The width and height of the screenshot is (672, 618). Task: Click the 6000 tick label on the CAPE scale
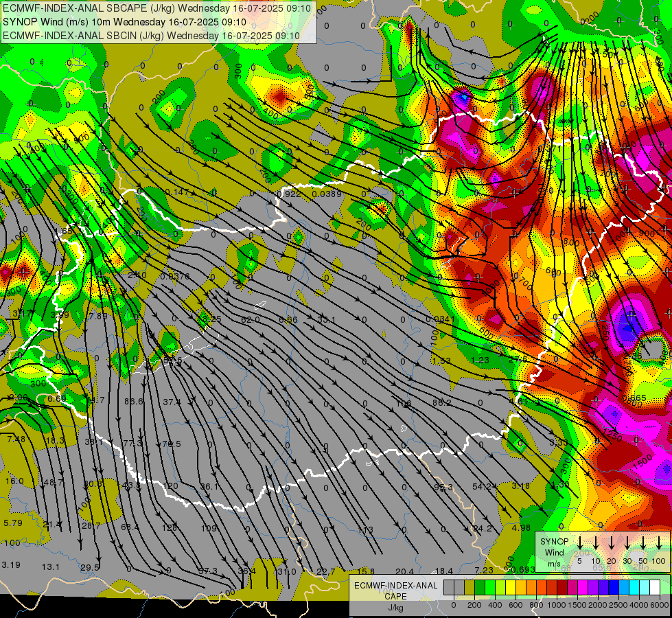[x=660, y=605]
